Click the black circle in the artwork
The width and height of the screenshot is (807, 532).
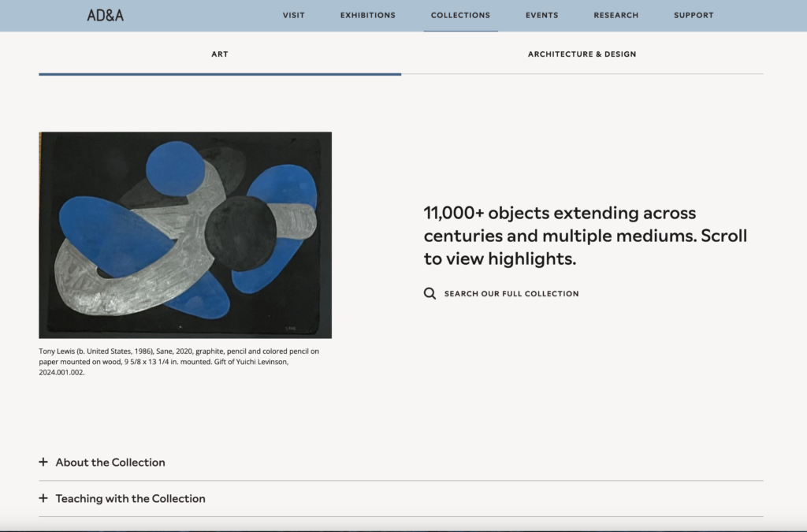[x=240, y=233]
